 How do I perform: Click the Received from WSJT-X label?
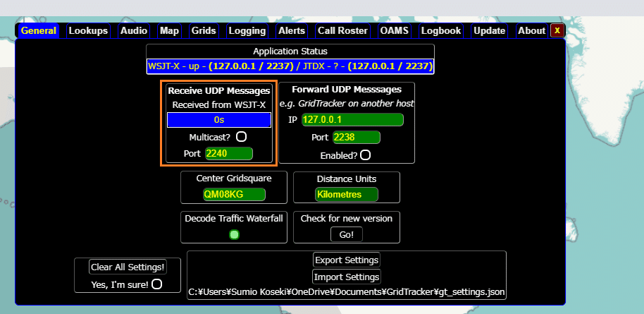pos(219,105)
